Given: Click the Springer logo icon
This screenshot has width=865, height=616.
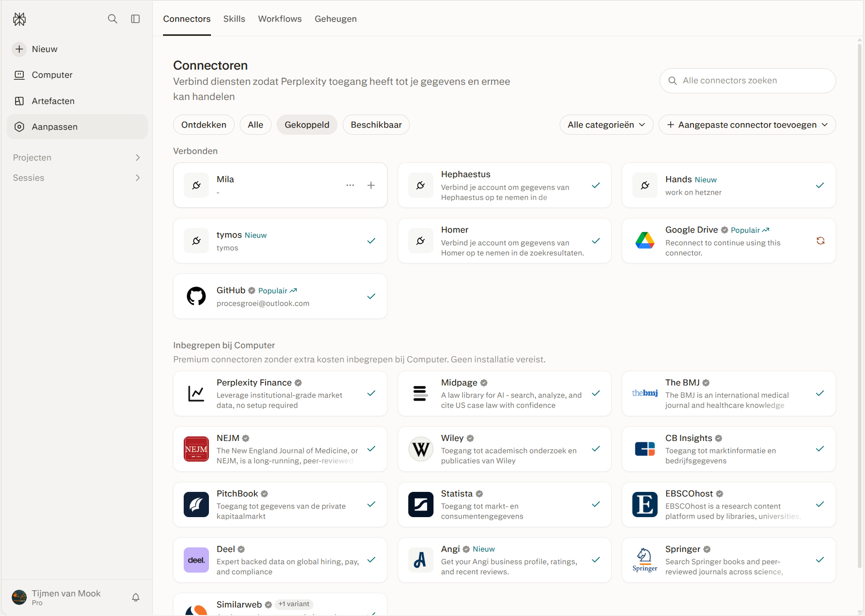Looking at the screenshot, I should tap(645, 560).
